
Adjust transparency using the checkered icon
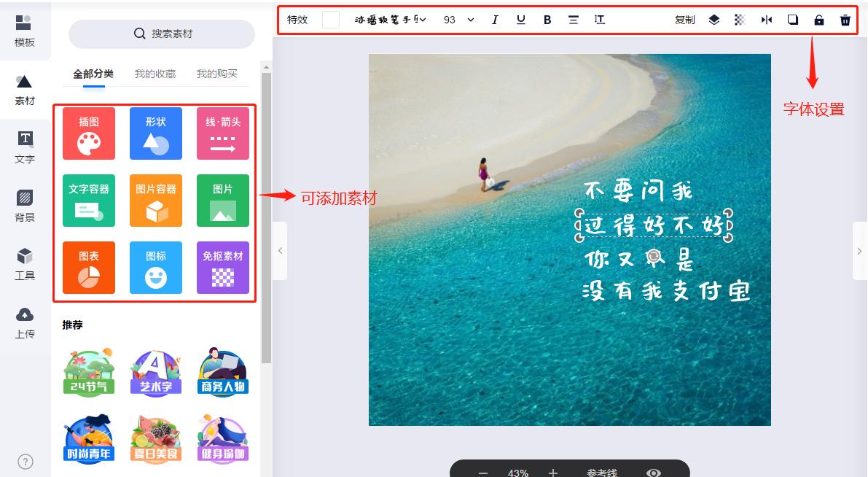(740, 20)
